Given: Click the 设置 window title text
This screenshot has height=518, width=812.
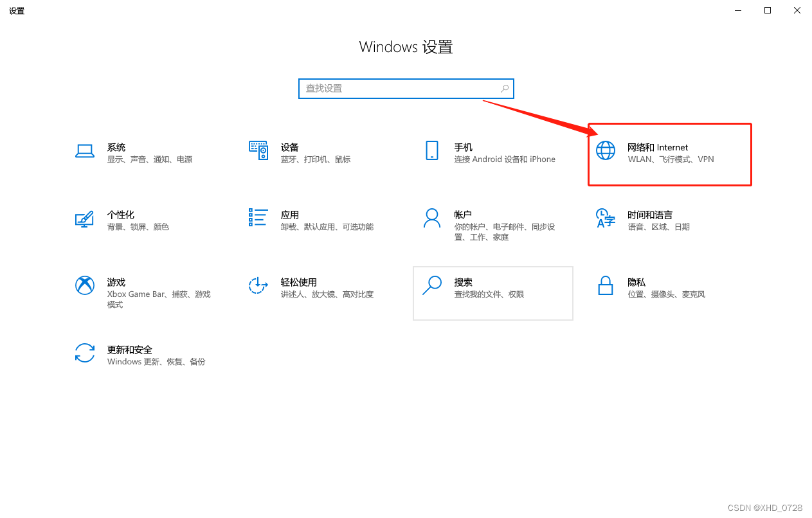Looking at the screenshot, I should pos(17,11).
